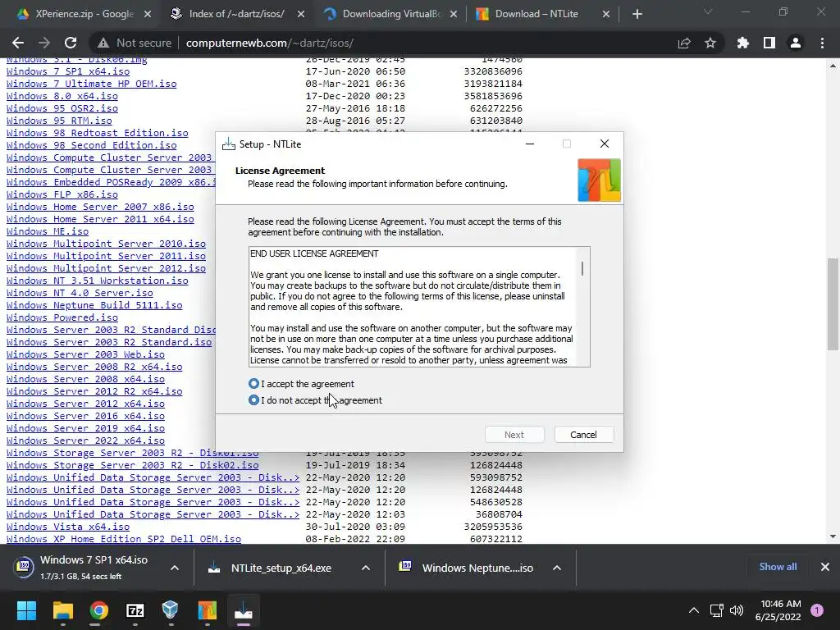This screenshot has height=630, width=840.
Task: Open the Chrome extensions puzzle menu
Action: 742,43
